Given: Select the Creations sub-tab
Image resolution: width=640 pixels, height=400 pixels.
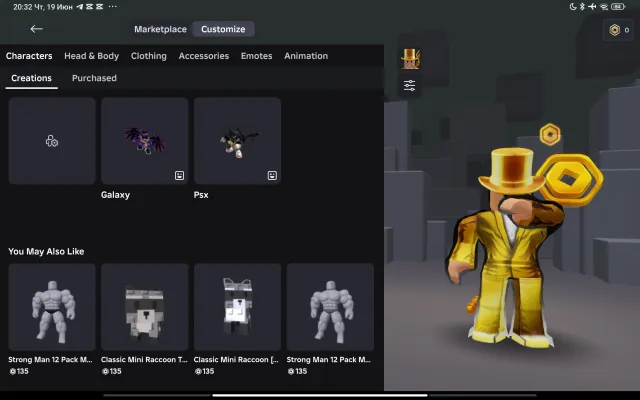Looking at the screenshot, I should pyautogui.click(x=31, y=78).
